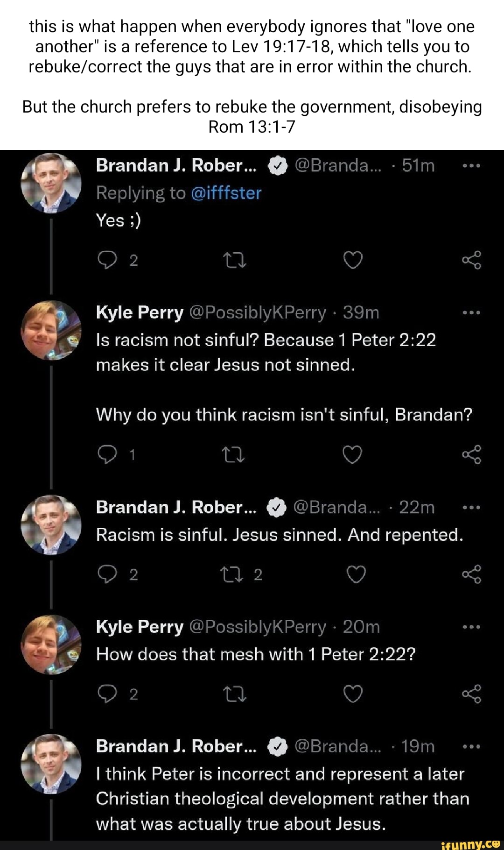Retweet "Racism is sinful" tweet
This screenshot has width=504, height=850.
[x=235, y=574]
